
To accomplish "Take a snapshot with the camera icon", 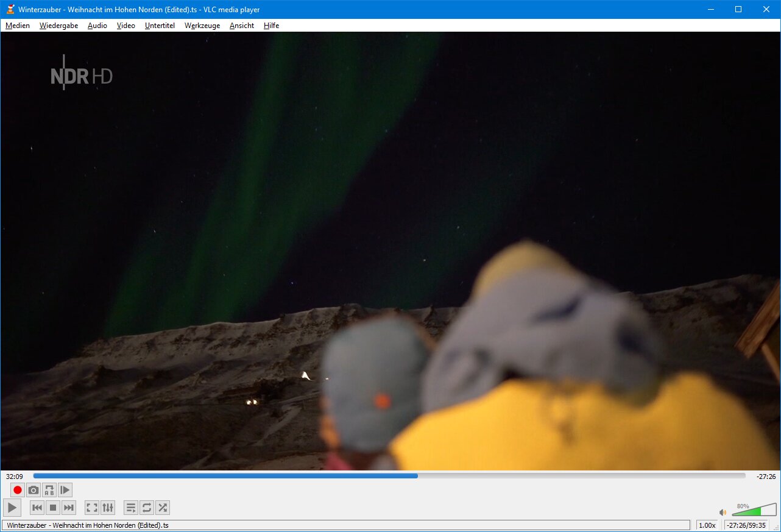I will pyautogui.click(x=34, y=490).
